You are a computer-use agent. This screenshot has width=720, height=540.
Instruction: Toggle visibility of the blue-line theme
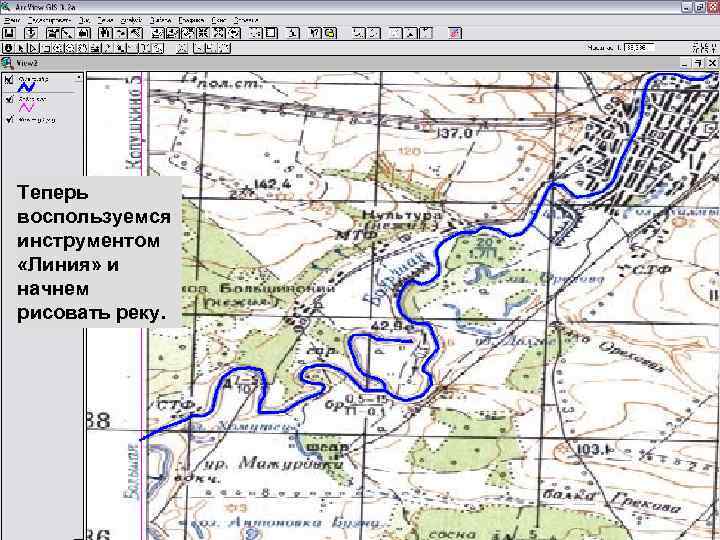8,80
